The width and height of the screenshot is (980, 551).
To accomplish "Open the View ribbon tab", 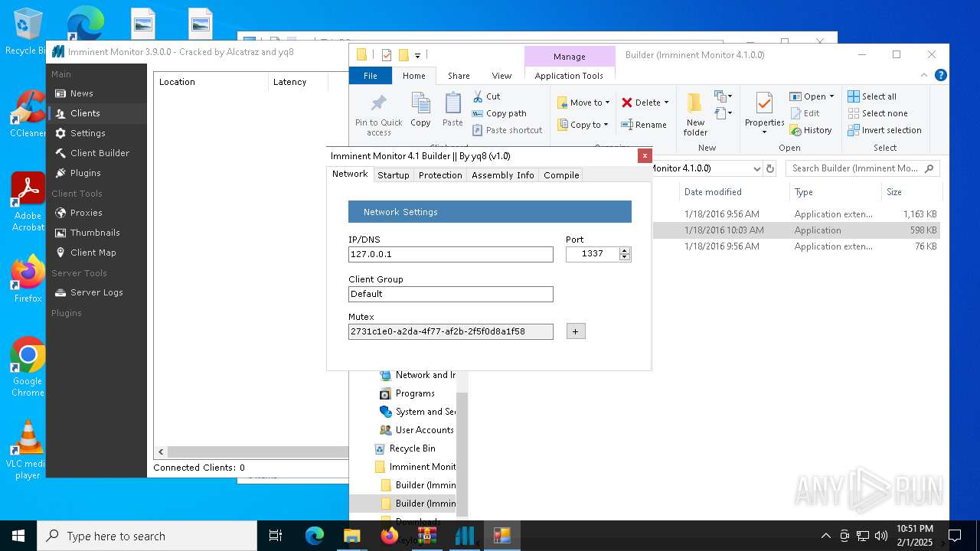I will [x=501, y=76].
